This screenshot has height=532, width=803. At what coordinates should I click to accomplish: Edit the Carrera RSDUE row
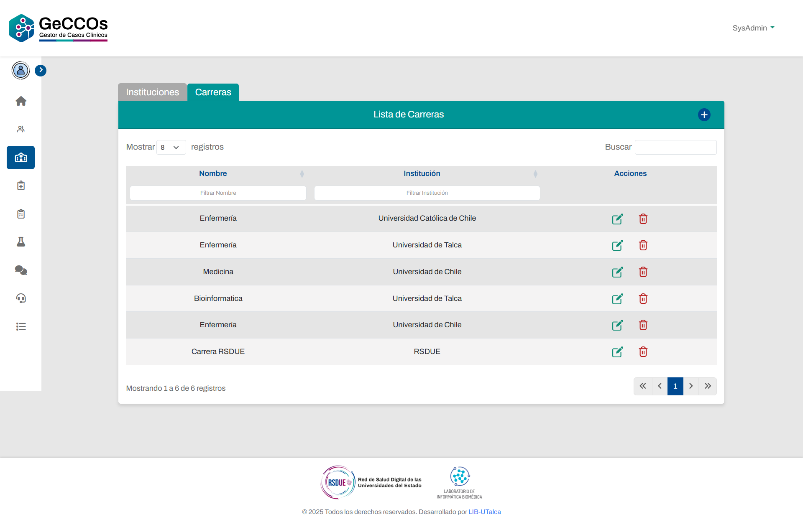[618, 352]
